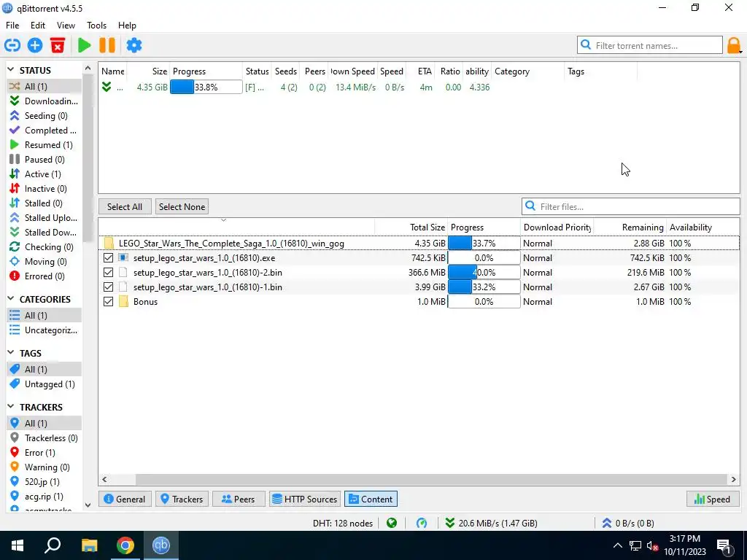Select the Downloading status filter
The width and height of the screenshot is (747, 560).
(x=44, y=101)
